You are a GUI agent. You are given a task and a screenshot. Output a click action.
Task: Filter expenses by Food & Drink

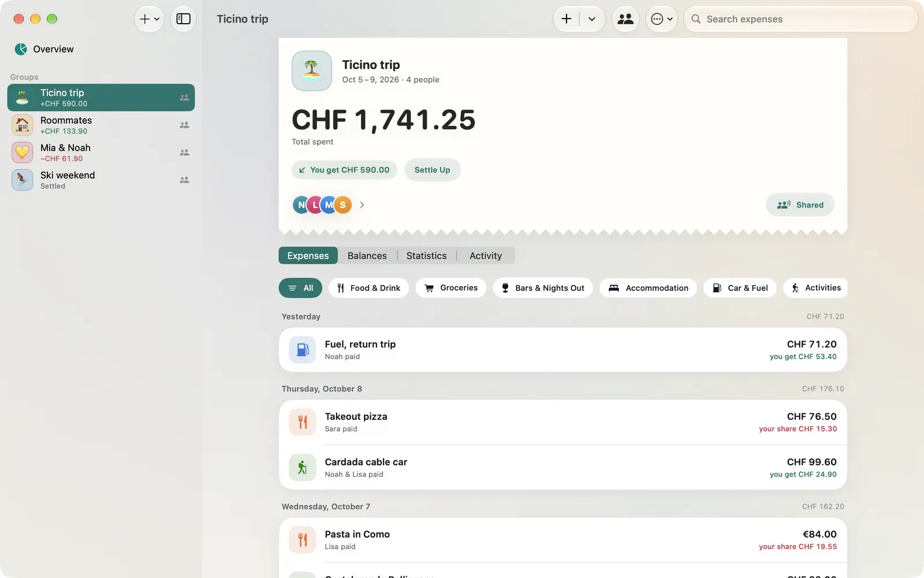tap(368, 288)
